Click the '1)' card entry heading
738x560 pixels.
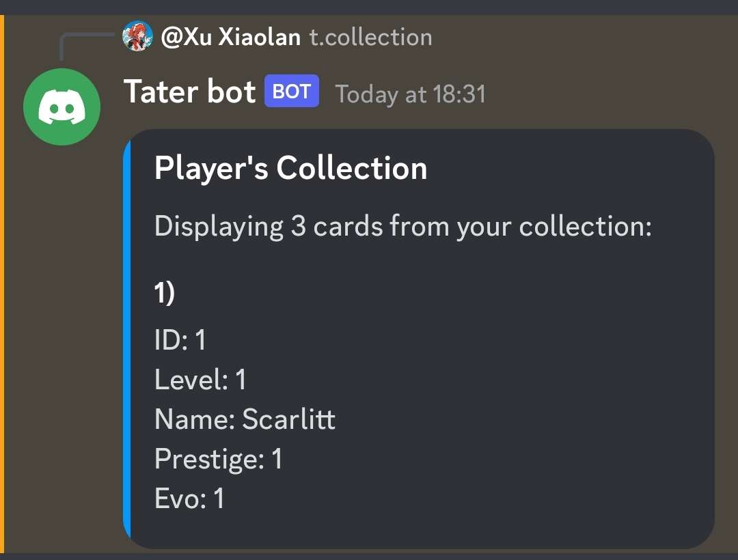[x=165, y=292]
